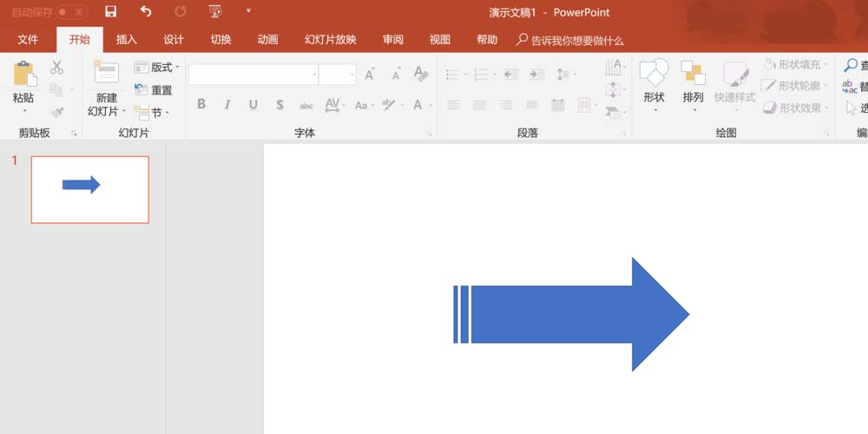Toggle Bold formatting
868x434 pixels.
pos(201,104)
